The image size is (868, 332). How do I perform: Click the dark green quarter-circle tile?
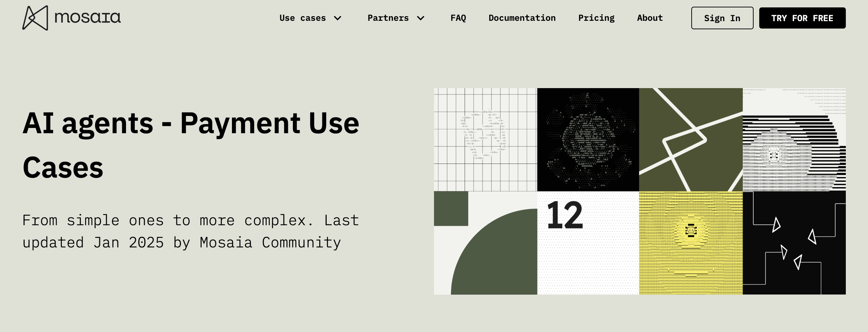tap(485, 243)
